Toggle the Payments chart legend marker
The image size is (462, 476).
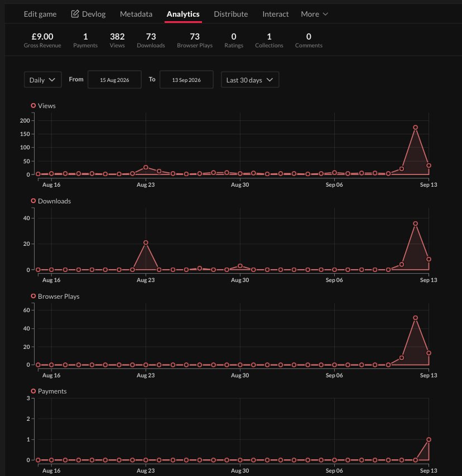pyautogui.click(x=33, y=391)
